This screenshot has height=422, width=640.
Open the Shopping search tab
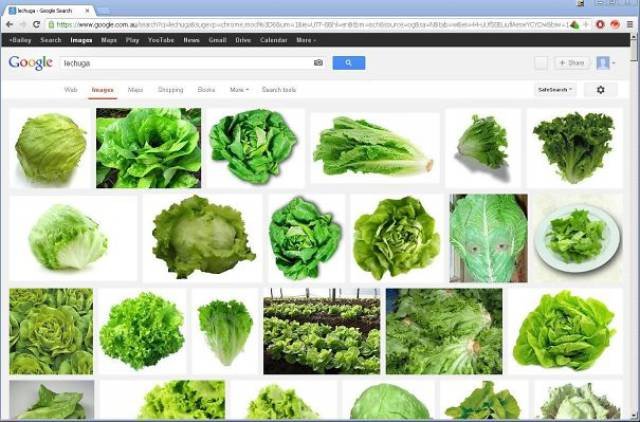coord(171,90)
